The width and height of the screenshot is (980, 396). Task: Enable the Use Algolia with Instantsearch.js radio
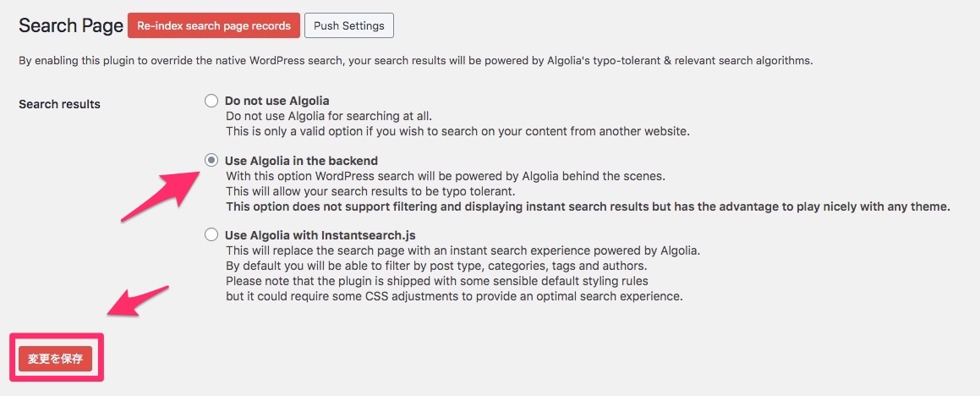click(x=211, y=234)
